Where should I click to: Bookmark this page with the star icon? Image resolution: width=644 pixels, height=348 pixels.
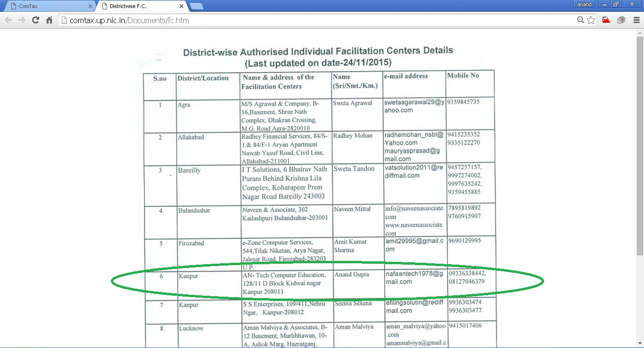pos(591,20)
